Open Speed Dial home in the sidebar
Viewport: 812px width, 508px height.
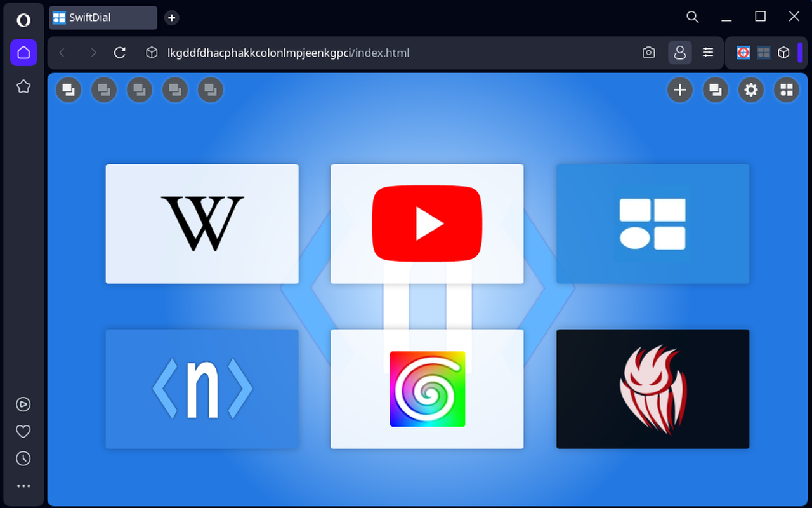[23, 53]
